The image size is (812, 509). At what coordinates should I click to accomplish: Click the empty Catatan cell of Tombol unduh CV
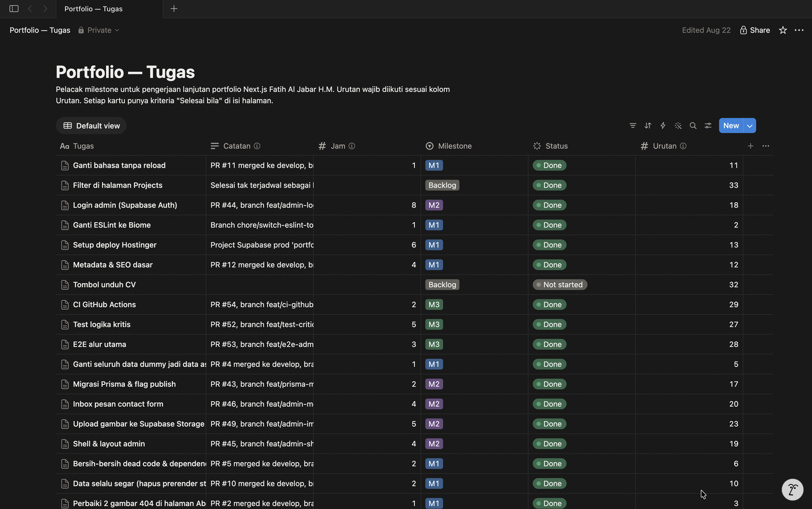[260, 284]
